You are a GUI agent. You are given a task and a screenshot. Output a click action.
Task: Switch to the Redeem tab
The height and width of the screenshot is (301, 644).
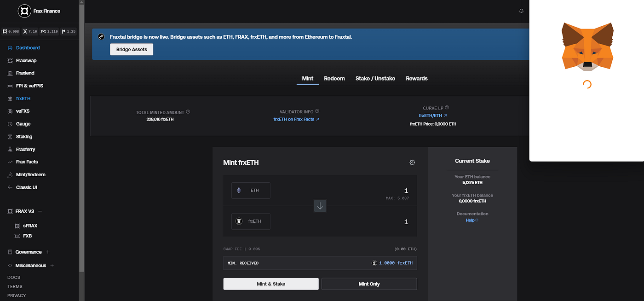point(334,79)
